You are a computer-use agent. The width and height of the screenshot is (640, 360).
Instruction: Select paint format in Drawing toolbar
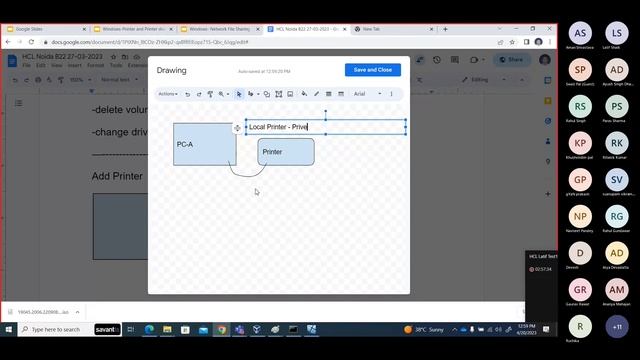[210, 94]
